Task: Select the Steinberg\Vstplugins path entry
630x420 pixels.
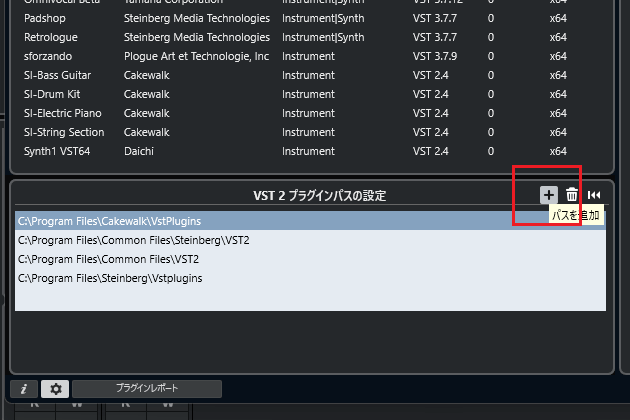Action: point(110,278)
